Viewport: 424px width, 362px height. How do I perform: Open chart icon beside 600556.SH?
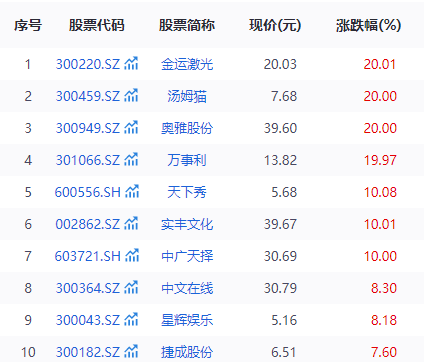tap(132, 191)
